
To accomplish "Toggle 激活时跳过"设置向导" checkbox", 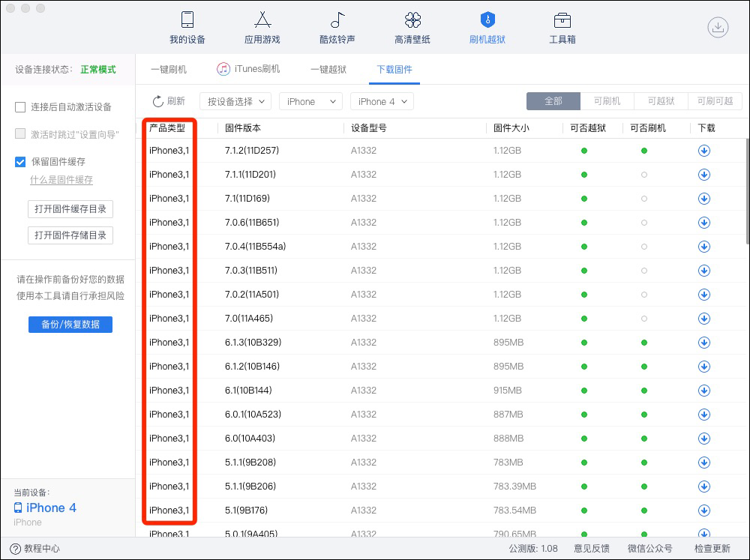I will (x=20, y=134).
